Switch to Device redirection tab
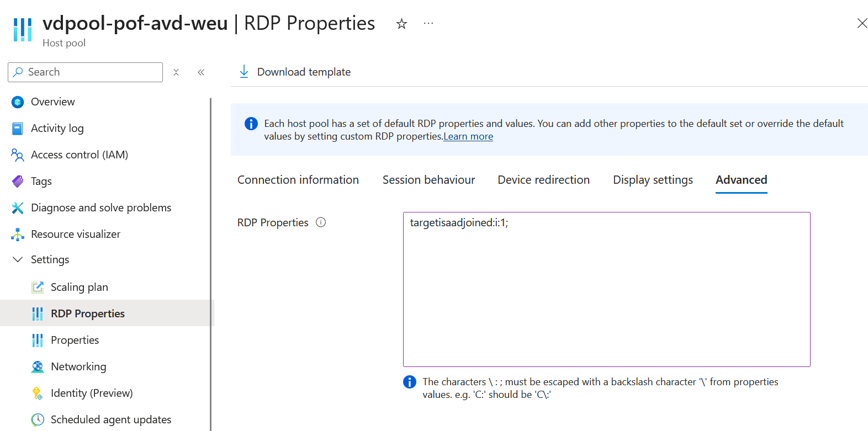This screenshot has width=868, height=431. tap(543, 180)
